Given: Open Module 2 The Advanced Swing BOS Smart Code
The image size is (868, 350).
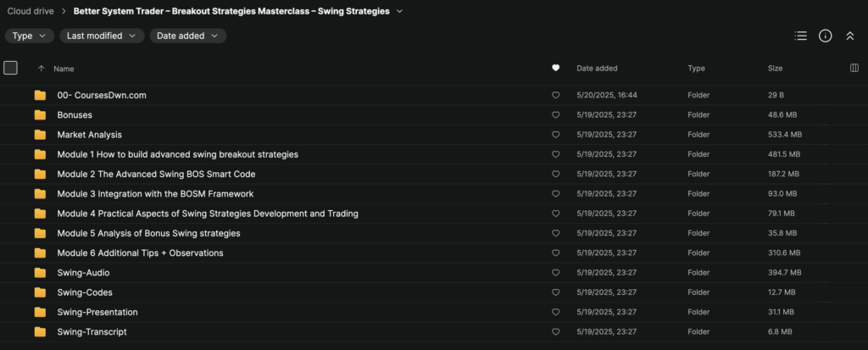Looking at the screenshot, I should (x=156, y=174).
